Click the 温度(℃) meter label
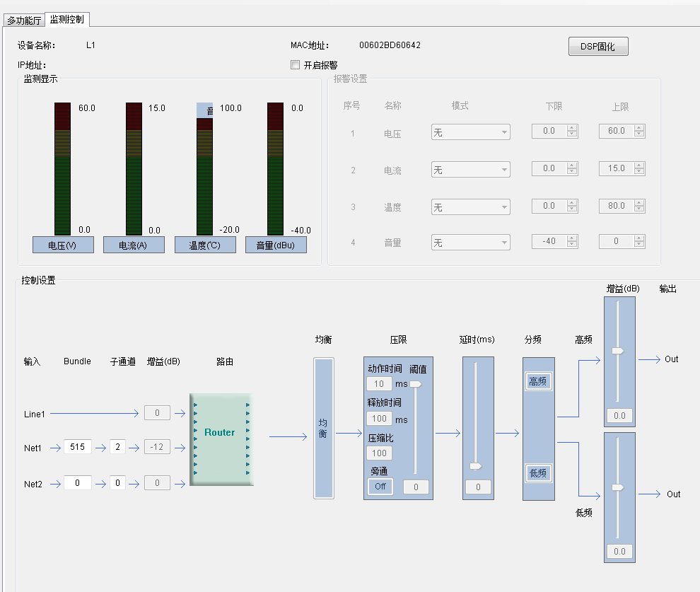Screen dimensions: 700x592 click(x=205, y=245)
